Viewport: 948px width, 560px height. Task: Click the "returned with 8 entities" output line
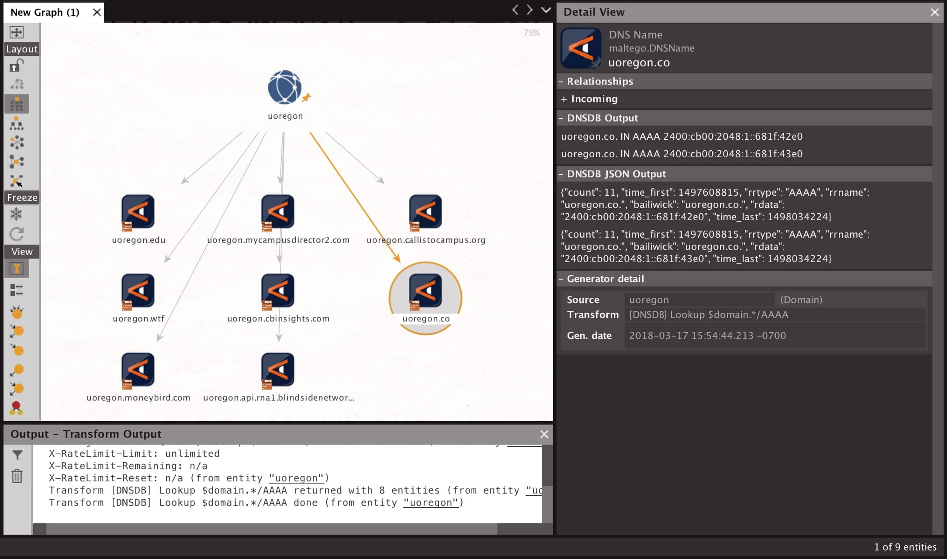tap(295, 491)
